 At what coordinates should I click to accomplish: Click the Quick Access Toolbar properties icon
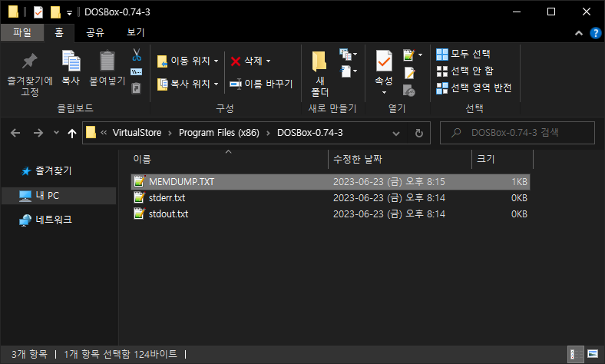38,12
